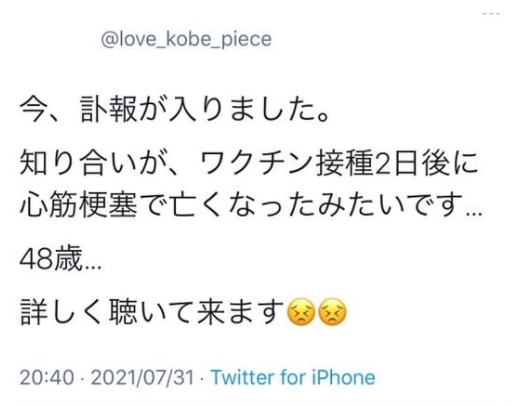The height and width of the screenshot is (406, 531).
Task: Click the text 詳しく聴いて来ます
Action: [x=152, y=312]
